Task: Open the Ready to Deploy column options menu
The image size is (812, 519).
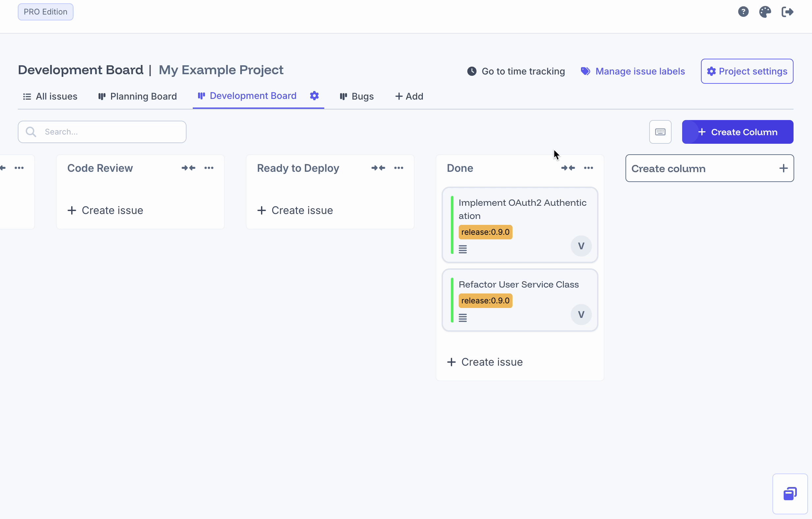Action: pyautogui.click(x=398, y=168)
